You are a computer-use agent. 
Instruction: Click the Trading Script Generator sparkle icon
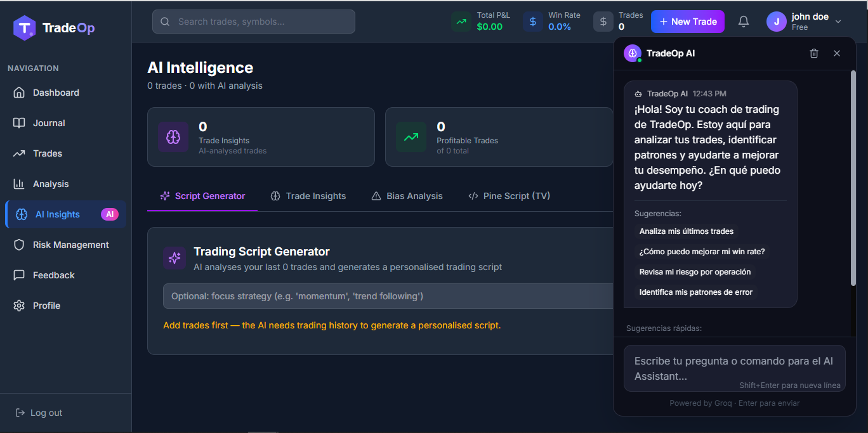coord(174,258)
